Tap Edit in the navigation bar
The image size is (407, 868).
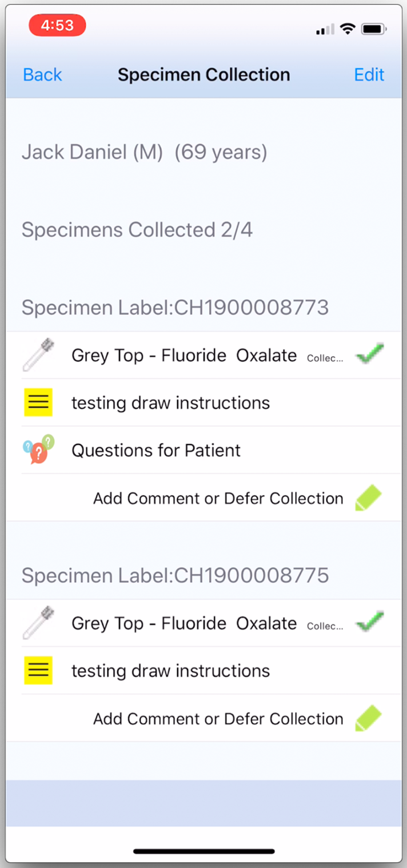(x=369, y=75)
